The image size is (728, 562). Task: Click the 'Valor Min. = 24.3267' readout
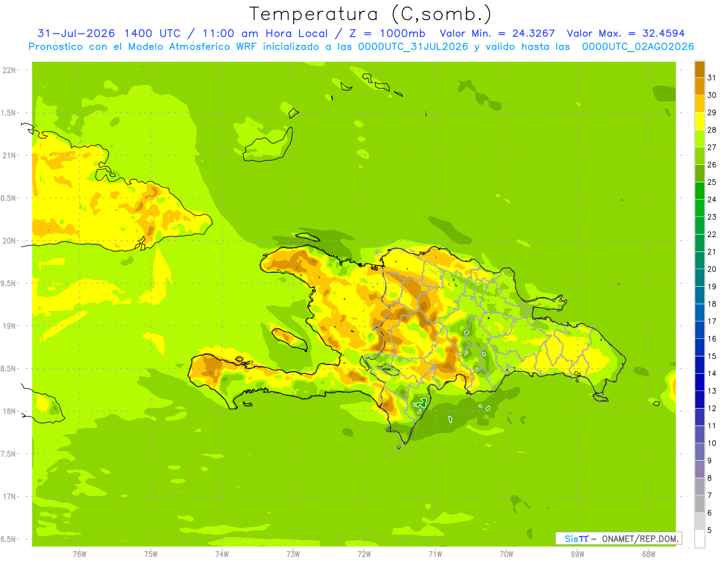[x=497, y=33]
